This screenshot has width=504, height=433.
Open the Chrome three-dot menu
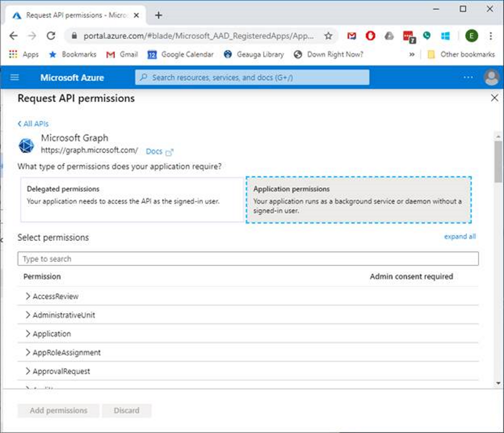(x=491, y=36)
